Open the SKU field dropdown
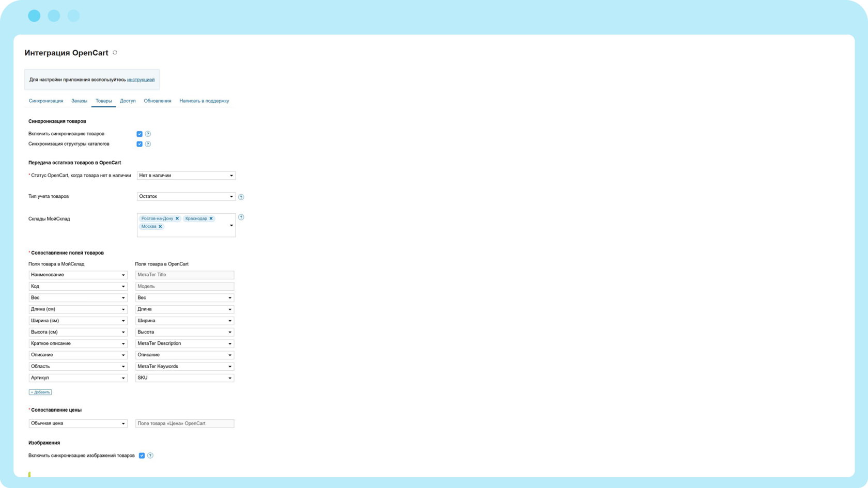The height and width of the screenshot is (488, 868). click(184, 378)
